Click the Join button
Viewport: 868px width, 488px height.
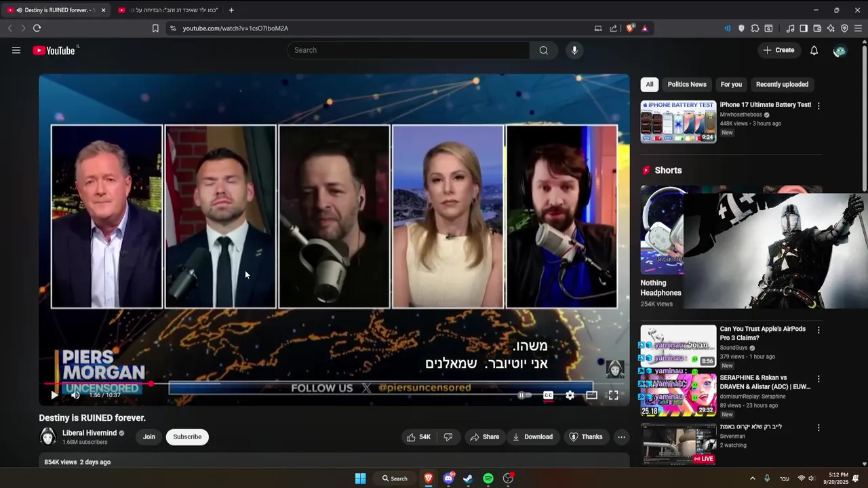click(x=149, y=437)
